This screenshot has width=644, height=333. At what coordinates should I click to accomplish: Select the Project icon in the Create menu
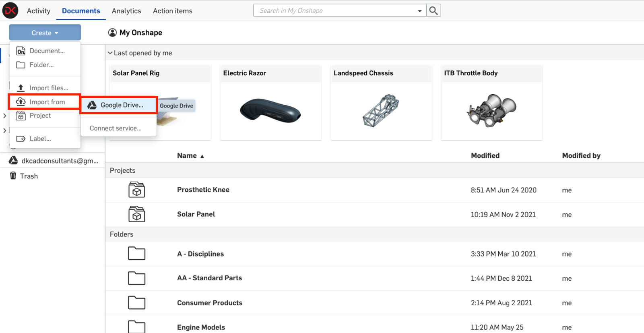tap(21, 116)
